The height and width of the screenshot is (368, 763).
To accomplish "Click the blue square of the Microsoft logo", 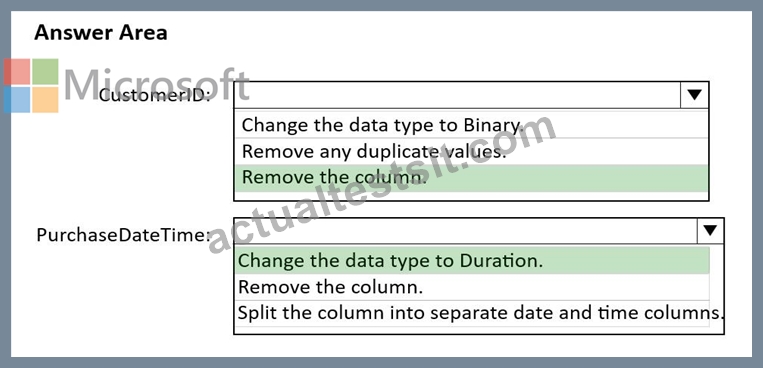I will tap(17, 100).
